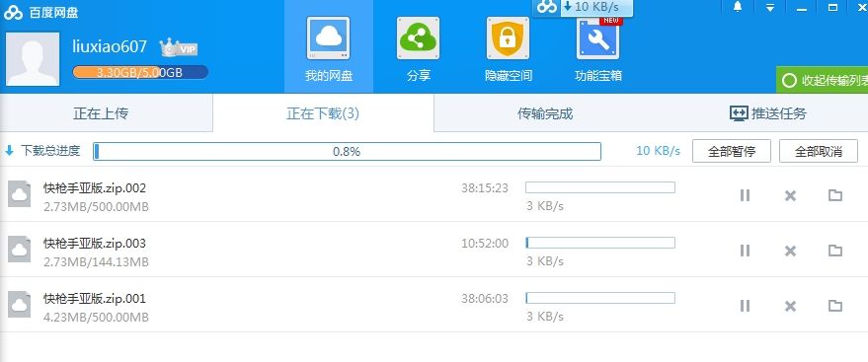Click 全部暂停 pause all button
The image size is (868, 362).
point(732,152)
